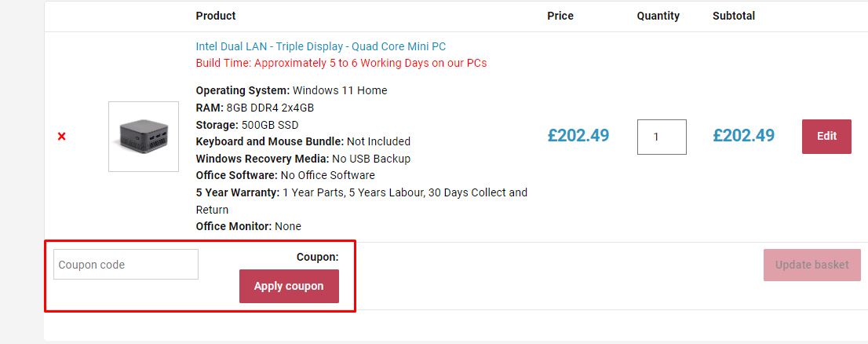Click the RAM 8GB DDR4 line
This screenshot has width=868, height=344.
click(254, 108)
